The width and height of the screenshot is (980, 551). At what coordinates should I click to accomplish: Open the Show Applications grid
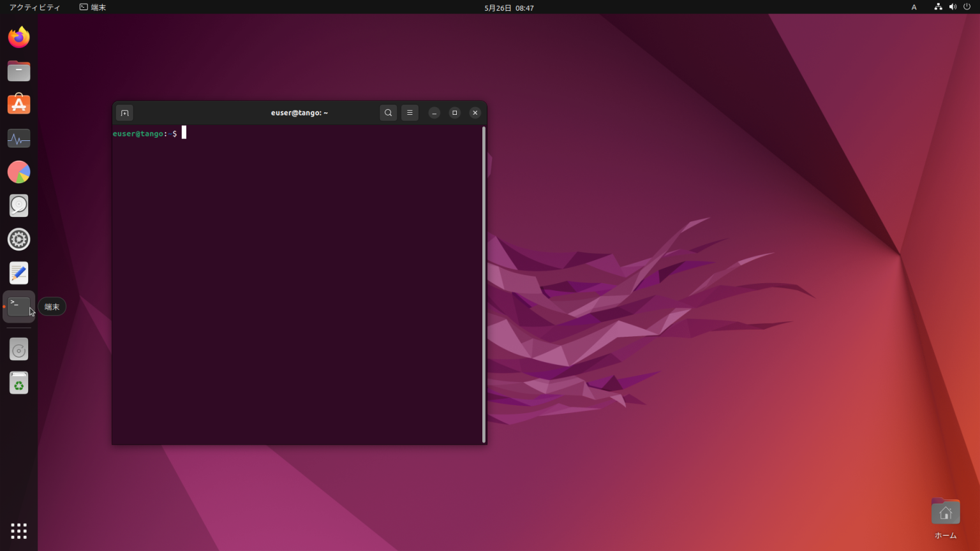[x=19, y=531]
